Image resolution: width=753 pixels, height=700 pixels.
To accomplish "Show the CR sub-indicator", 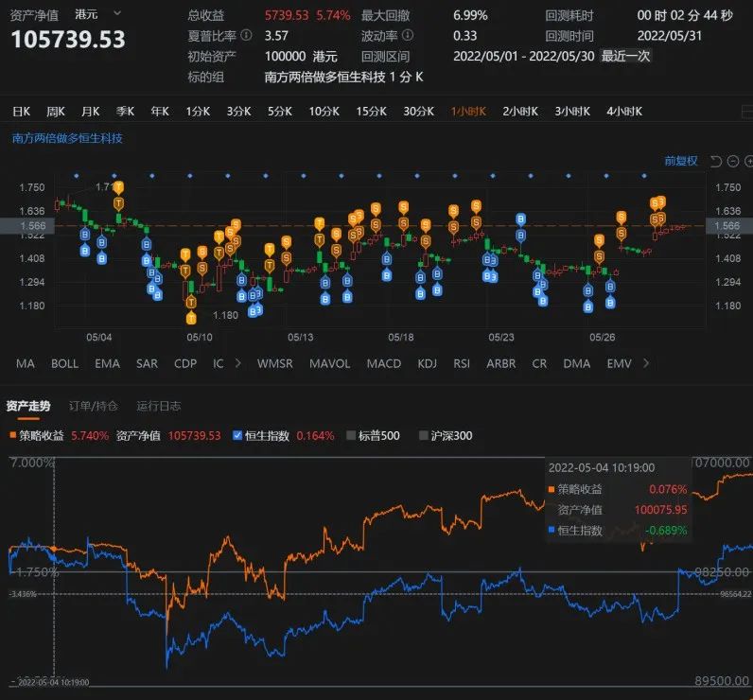I will coord(539,363).
